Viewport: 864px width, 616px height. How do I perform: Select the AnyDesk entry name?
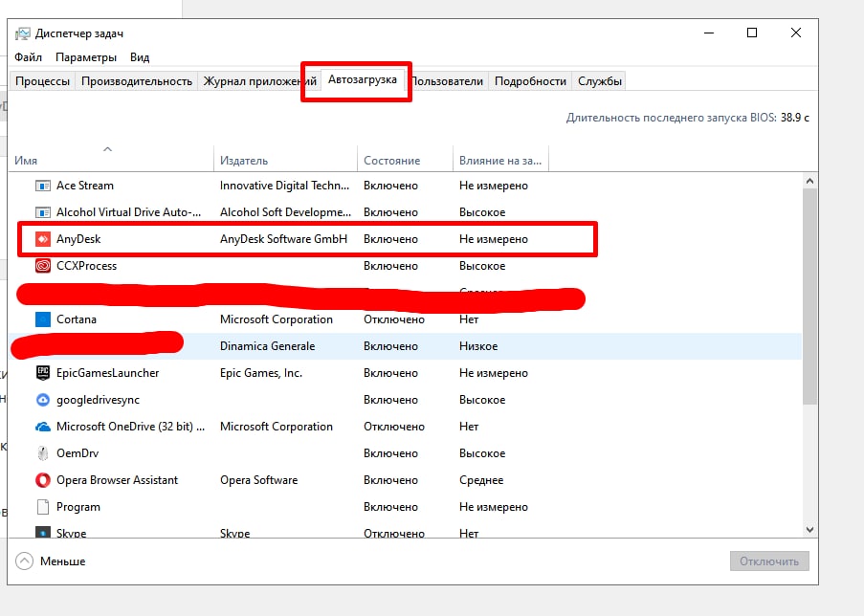(78, 239)
